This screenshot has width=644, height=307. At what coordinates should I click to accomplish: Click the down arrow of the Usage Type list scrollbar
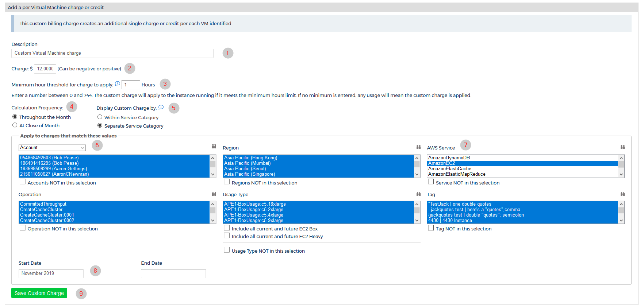pos(417,221)
